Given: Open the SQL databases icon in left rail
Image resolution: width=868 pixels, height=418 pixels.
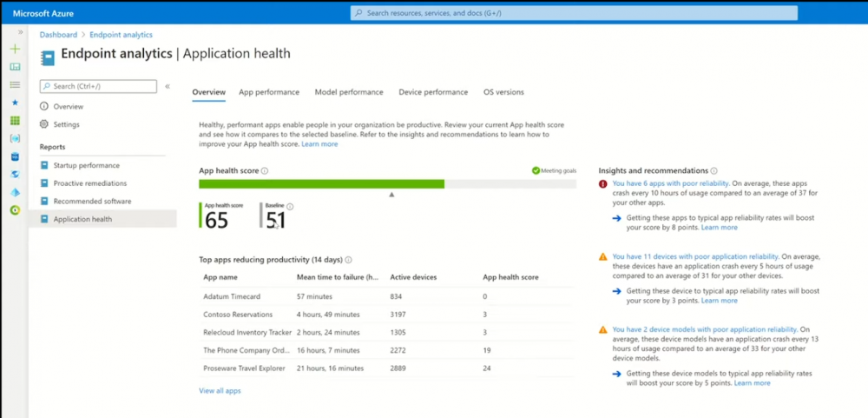Looking at the screenshot, I should [15, 157].
